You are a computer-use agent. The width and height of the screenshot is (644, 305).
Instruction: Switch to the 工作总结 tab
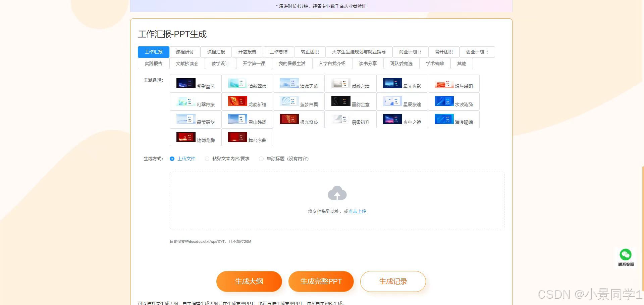coord(278,52)
